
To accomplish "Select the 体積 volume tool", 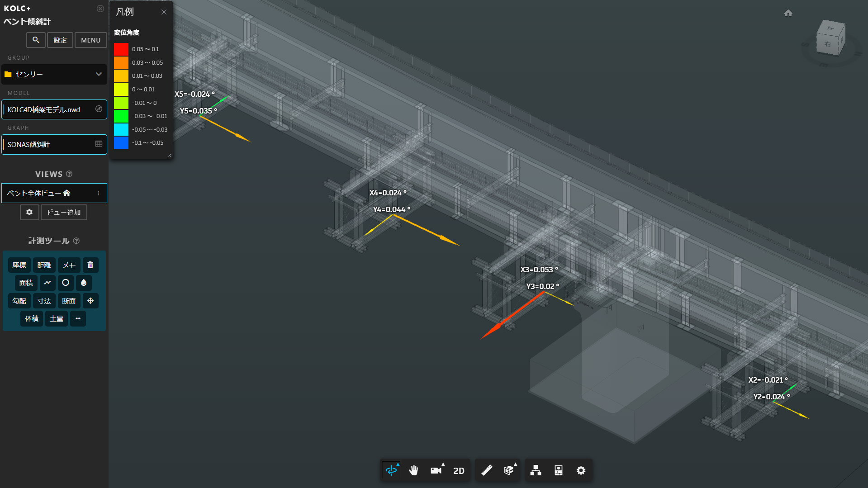I will click(32, 318).
